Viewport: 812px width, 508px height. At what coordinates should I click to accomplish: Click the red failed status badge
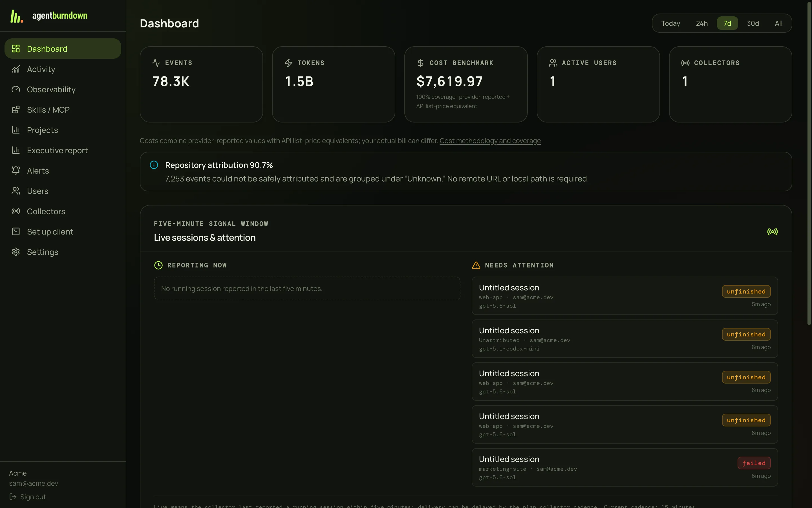(x=754, y=463)
